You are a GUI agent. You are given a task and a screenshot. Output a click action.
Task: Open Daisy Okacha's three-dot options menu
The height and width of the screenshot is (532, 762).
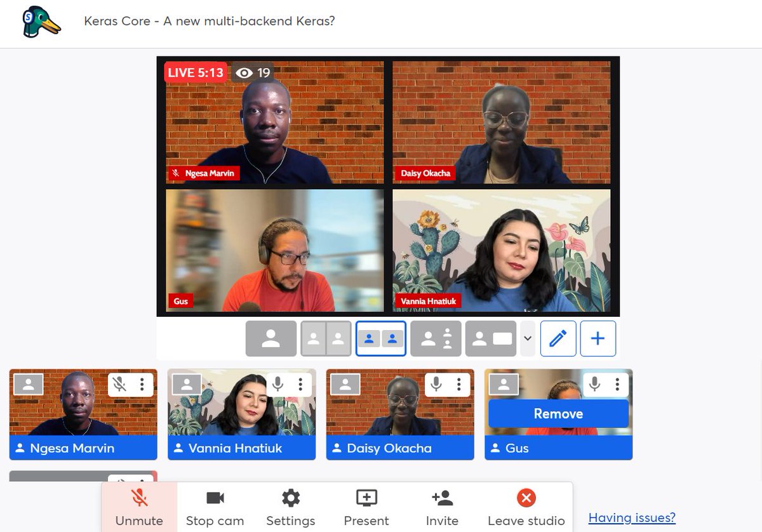point(458,384)
